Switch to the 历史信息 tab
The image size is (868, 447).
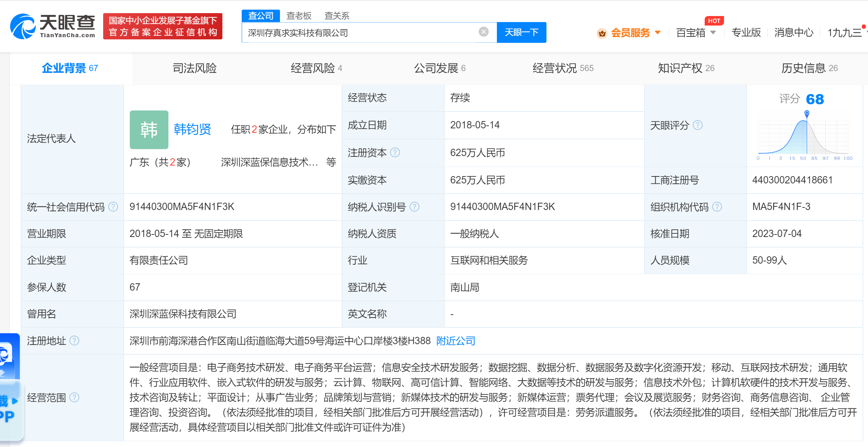809,68
